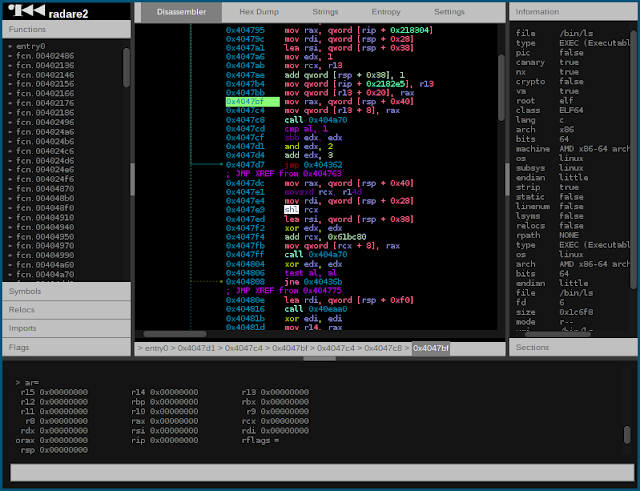Click the radare2 logo icon
The image size is (640, 491).
[x=27, y=11]
